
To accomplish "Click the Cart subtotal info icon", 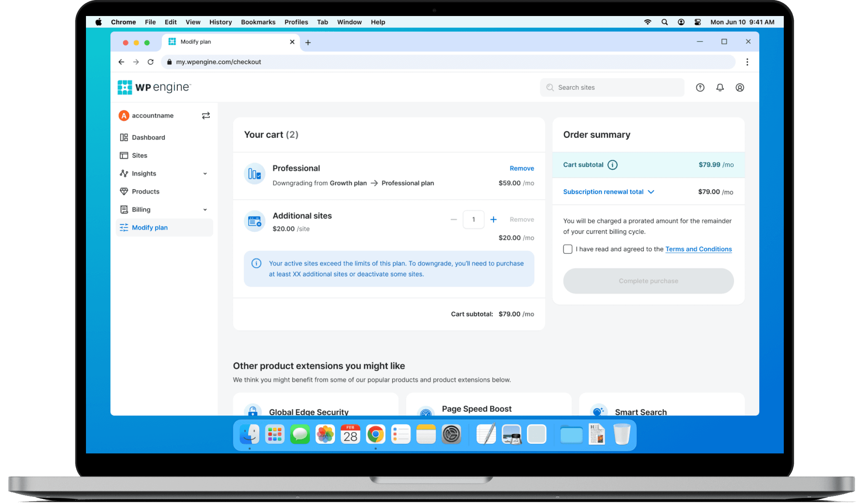I will point(612,165).
